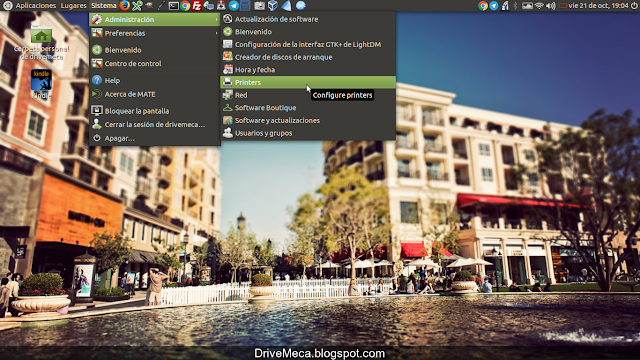Open the Telegram icon in the system tray

point(493,6)
